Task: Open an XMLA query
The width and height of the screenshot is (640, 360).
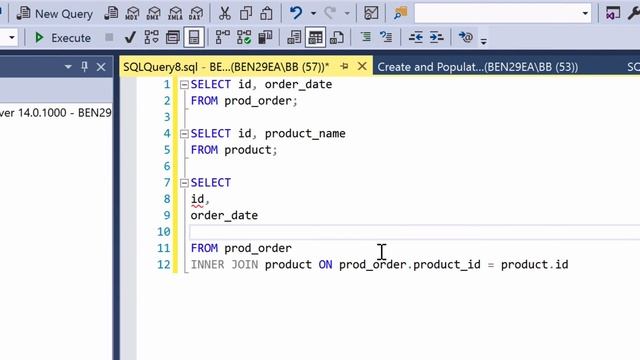Action: tap(175, 13)
